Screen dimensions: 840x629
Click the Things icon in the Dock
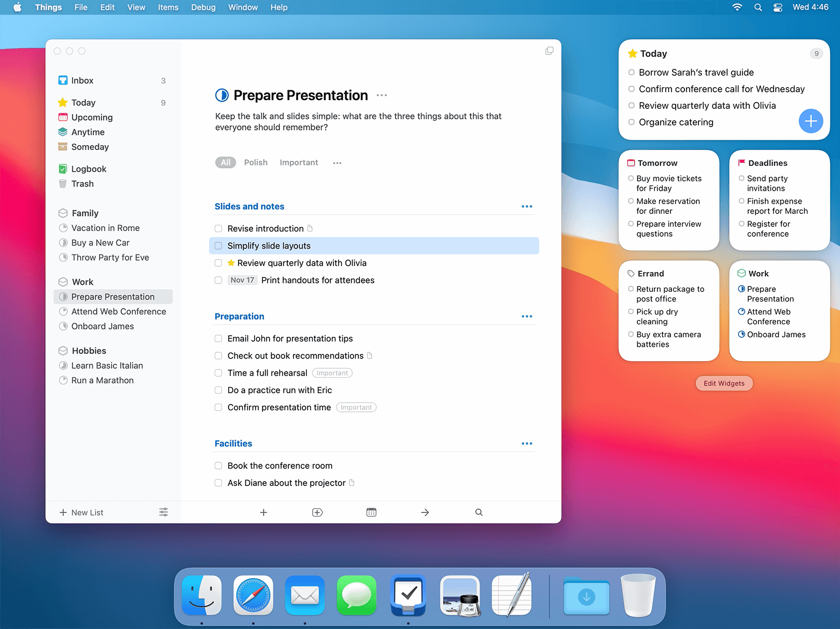(x=408, y=595)
